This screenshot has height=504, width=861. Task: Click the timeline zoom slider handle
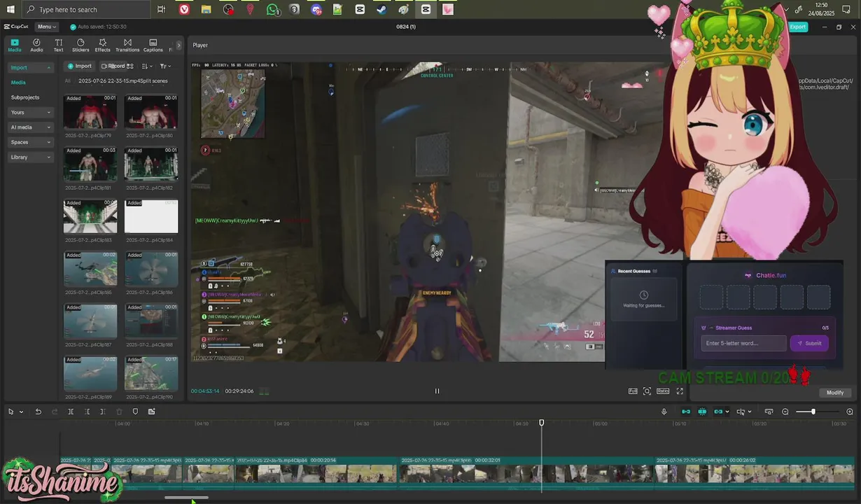click(x=813, y=412)
